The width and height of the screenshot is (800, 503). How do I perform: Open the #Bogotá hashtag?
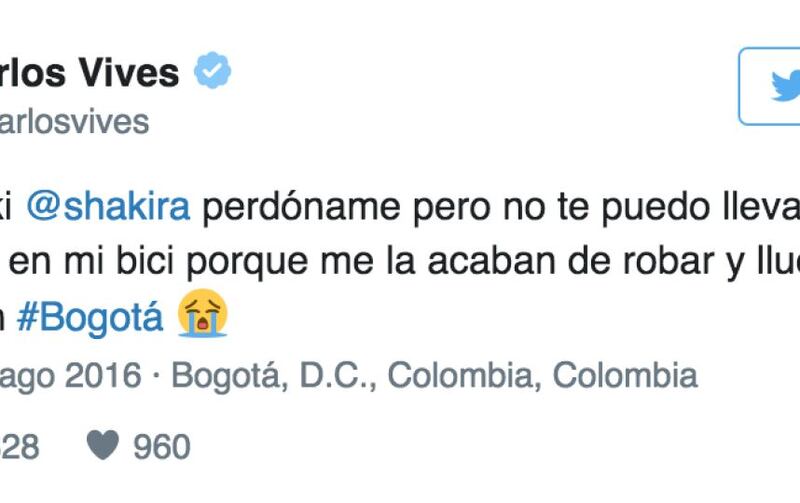coord(90,317)
